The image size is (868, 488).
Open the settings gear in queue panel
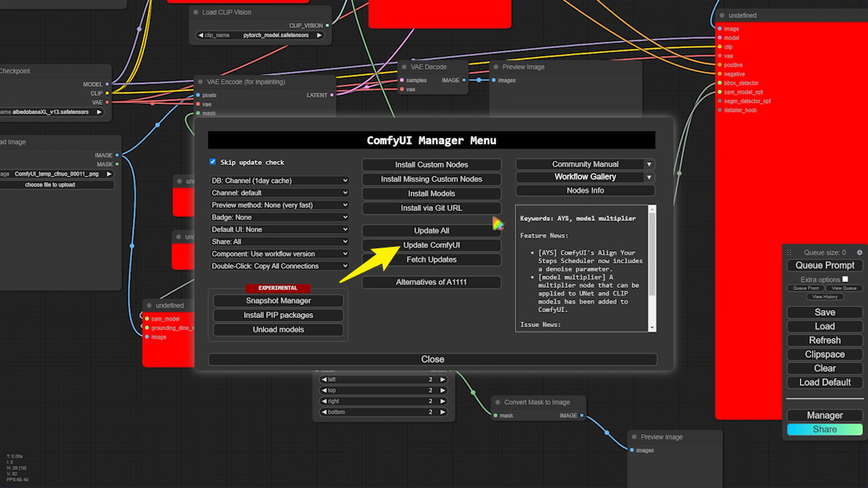point(859,253)
